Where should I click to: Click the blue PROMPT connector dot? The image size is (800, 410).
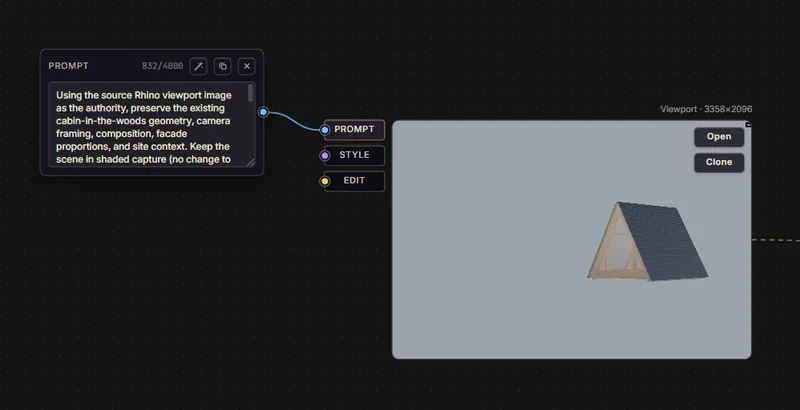pyautogui.click(x=324, y=130)
